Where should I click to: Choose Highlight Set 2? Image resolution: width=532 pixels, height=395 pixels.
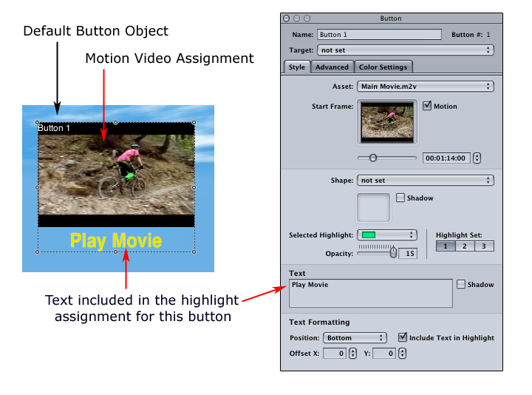point(465,246)
